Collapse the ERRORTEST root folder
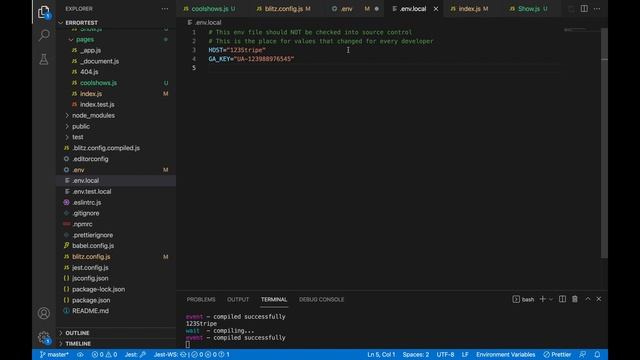 (81, 23)
